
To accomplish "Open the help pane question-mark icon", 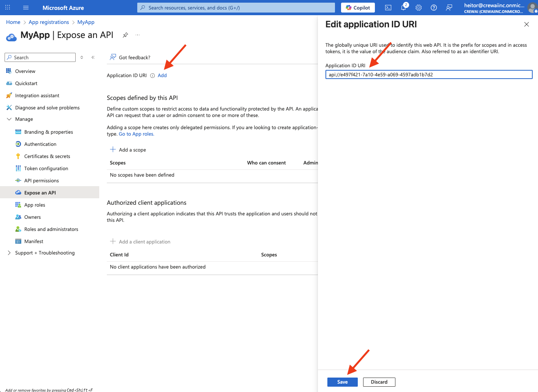I will tap(434, 8).
